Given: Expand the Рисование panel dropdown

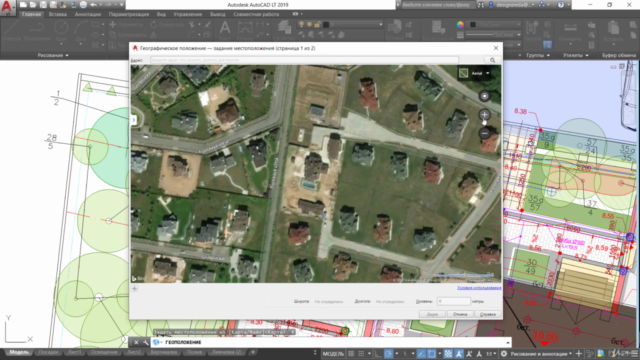Looking at the screenshot, I should [53, 55].
